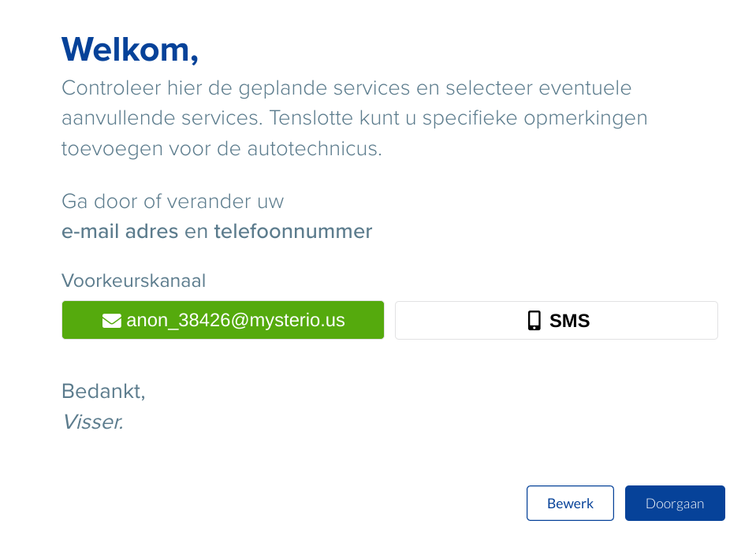This screenshot has height=554, width=756.
Task: Click the line 'toevoegen voor de autotechnicus.'
Action: point(222,148)
